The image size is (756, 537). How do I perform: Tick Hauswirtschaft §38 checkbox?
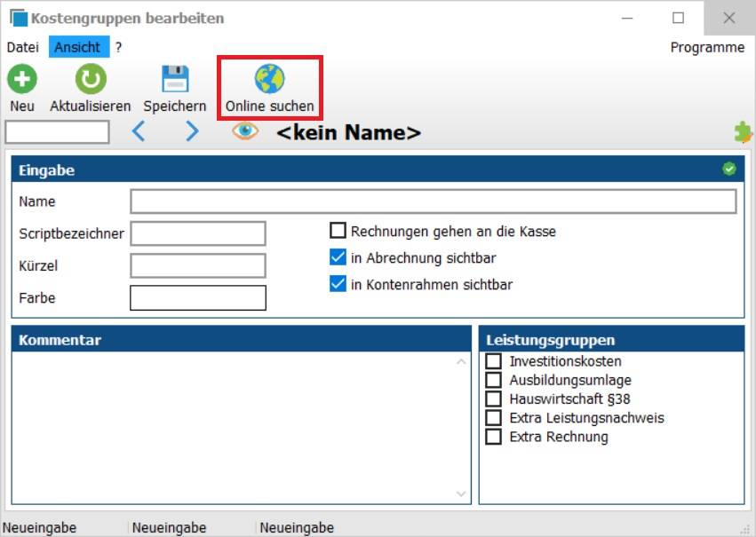(x=494, y=399)
